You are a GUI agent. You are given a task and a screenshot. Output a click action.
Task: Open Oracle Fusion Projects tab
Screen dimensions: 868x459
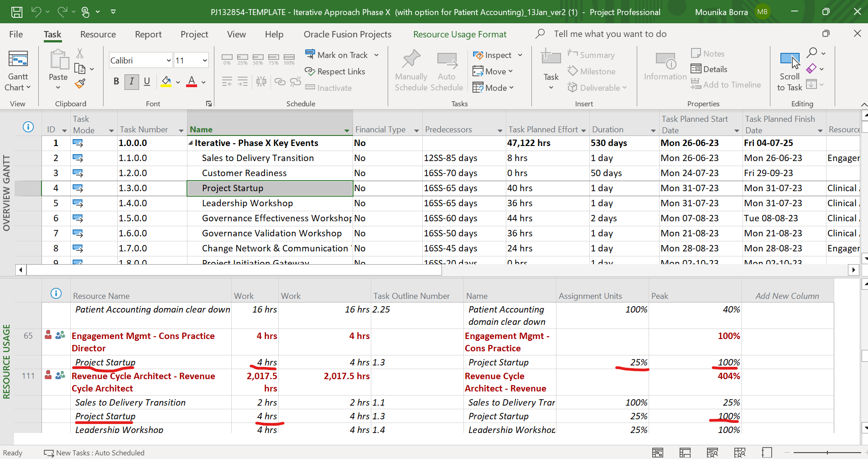[348, 34]
